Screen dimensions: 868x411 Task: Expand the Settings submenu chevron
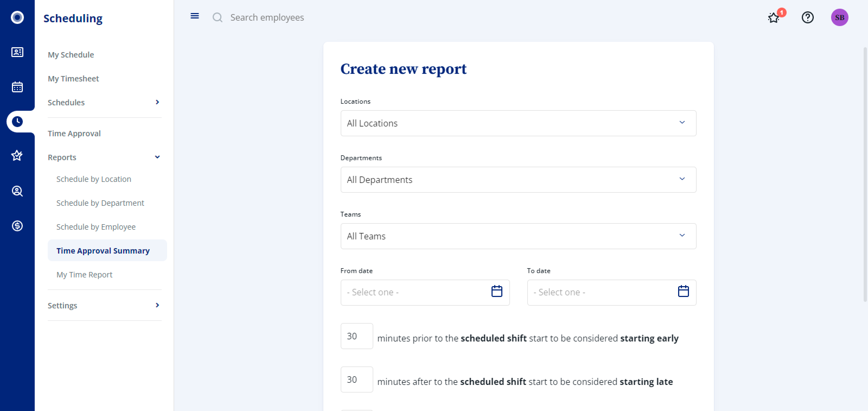coord(157,305)
